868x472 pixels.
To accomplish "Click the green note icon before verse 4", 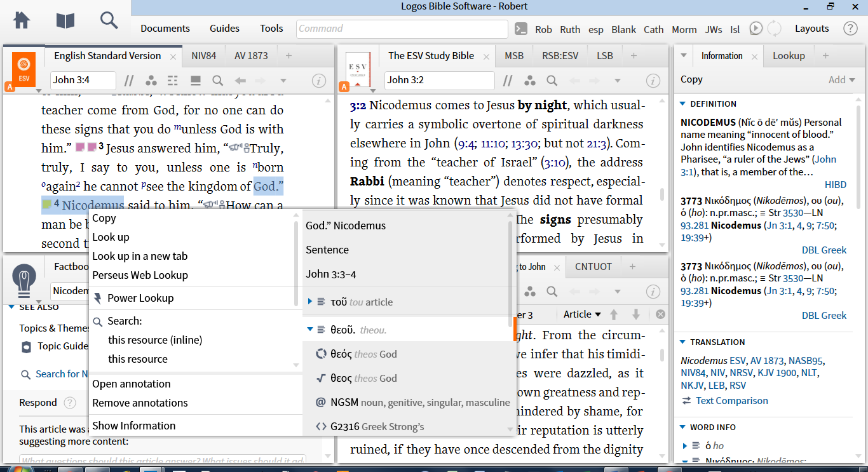I will point(46,205).
